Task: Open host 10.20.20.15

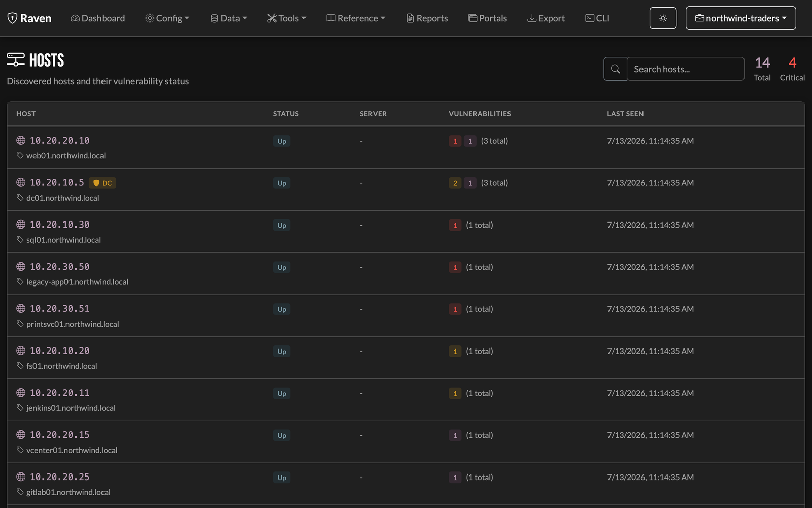Action: click(59, 435)
